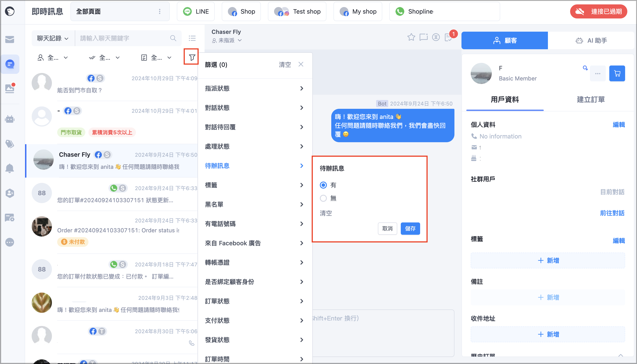Image resolution: width=637 pixels, height=364 pixels.
Task: Expand the 處理狀態 filter
Action: (254, 146)
